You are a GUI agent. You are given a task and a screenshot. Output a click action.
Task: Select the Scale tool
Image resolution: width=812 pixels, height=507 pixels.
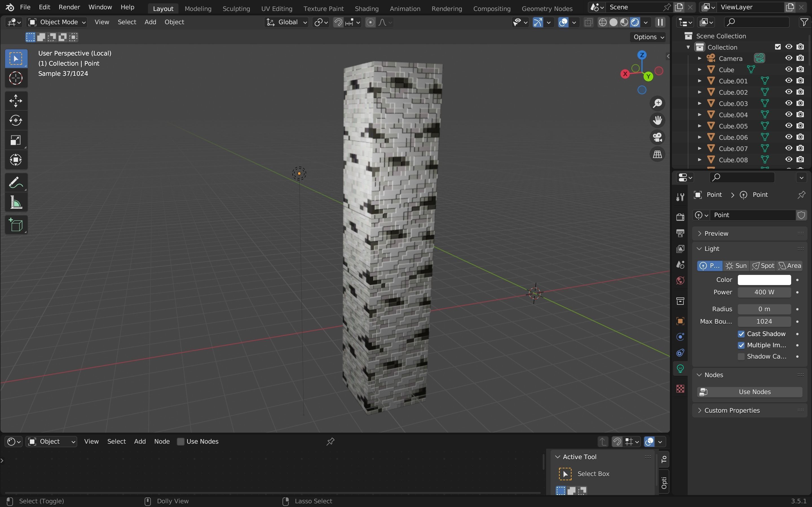(16, 140)
